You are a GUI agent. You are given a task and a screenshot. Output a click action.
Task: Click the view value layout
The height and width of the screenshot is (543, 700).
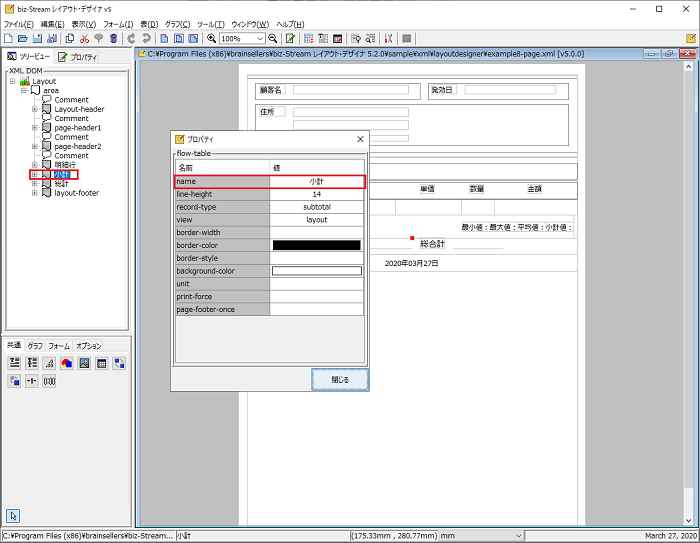pos(317,220)
